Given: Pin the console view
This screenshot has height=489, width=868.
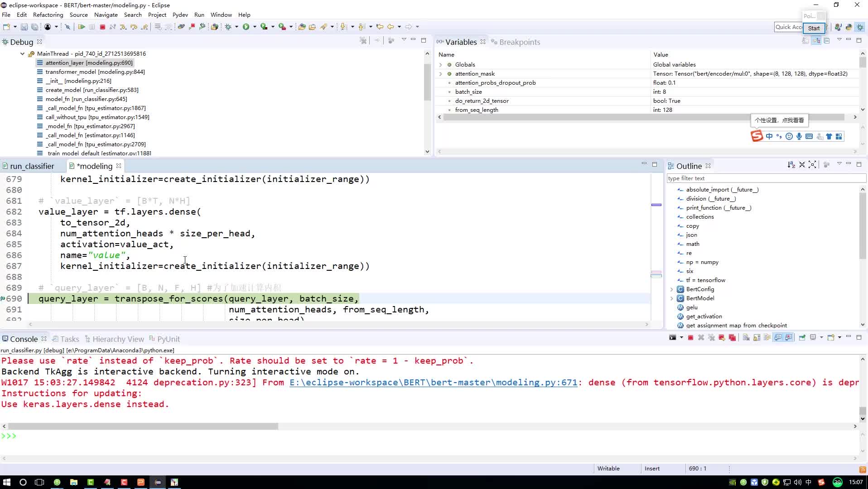Looking at the screenshot, I should click(x=802, y=338).
